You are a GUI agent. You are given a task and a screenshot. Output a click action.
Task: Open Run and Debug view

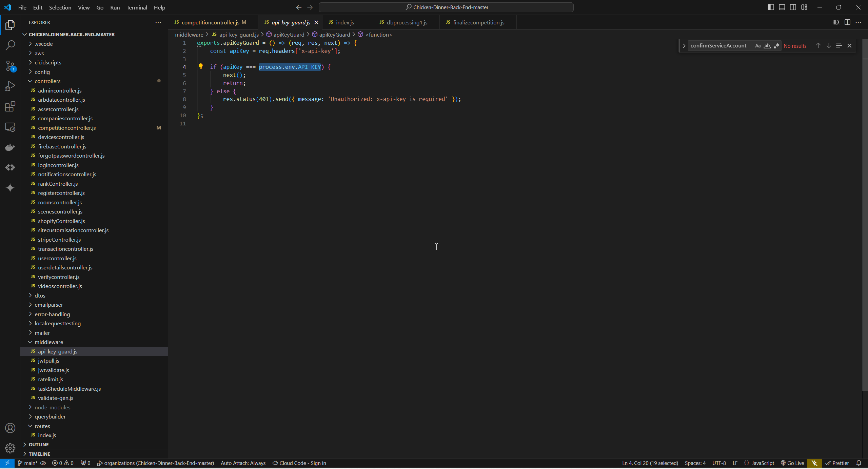(x=10, y=86)
